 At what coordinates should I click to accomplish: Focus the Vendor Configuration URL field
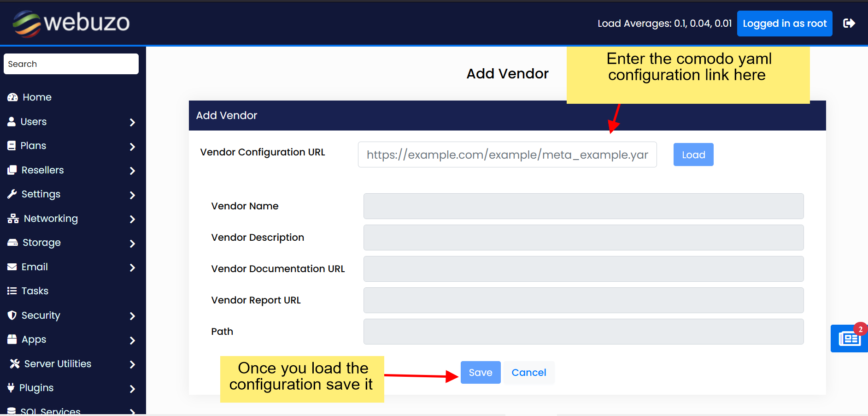(x=507, y=155)
